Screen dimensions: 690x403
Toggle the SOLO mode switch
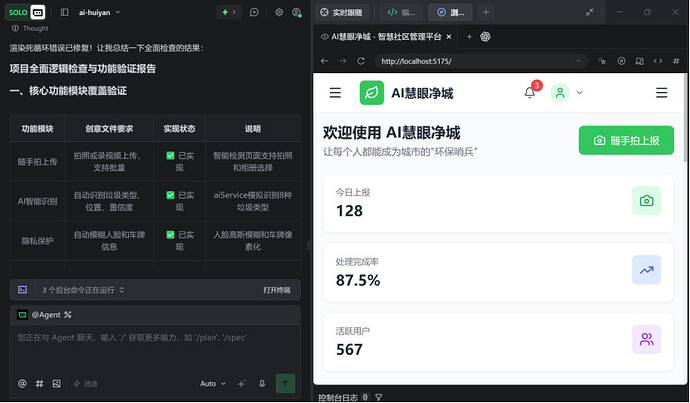coord(25,12)
